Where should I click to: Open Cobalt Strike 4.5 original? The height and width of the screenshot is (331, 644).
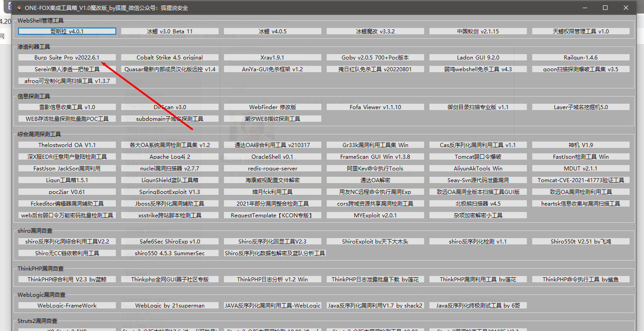coord(170,58)
